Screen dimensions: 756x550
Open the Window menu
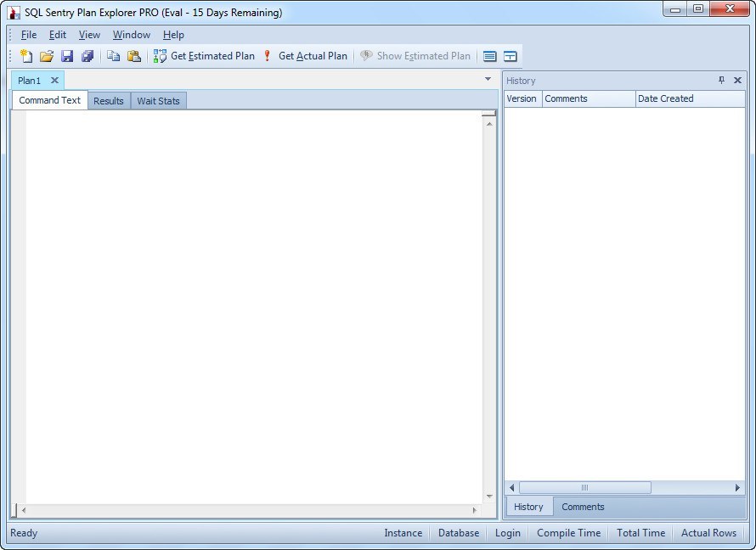click(x=131, y=35)
